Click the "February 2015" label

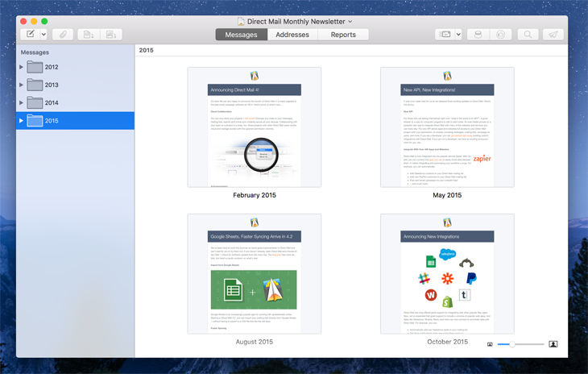[x=255, y=195]
